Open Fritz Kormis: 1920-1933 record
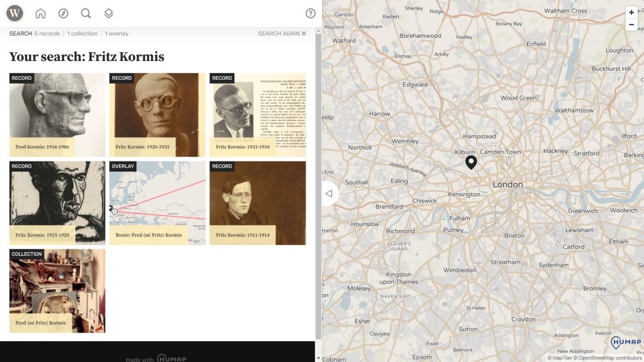The height and width of the screenshot is (362, 644). [x=157, y=114]
